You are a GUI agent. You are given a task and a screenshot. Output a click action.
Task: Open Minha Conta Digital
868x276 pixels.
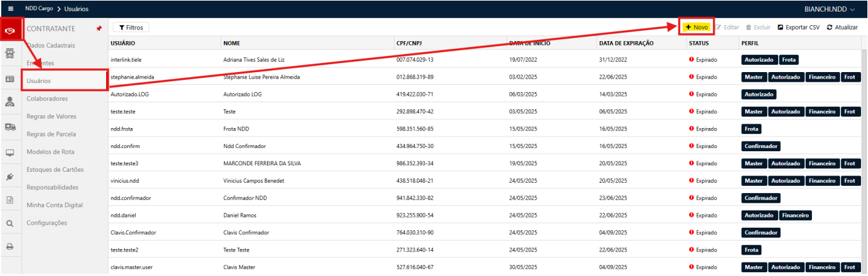tap(55, 205)
